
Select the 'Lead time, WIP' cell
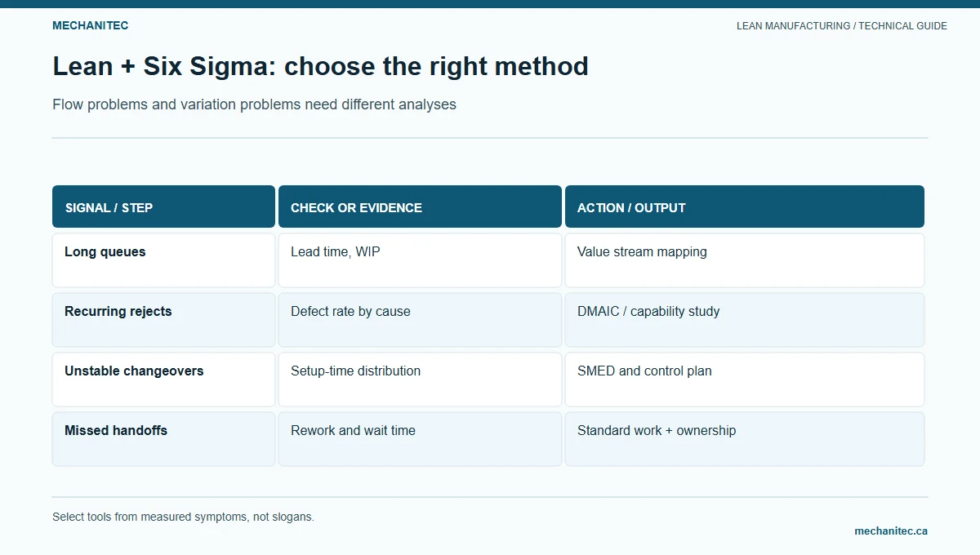click(420, 260)
